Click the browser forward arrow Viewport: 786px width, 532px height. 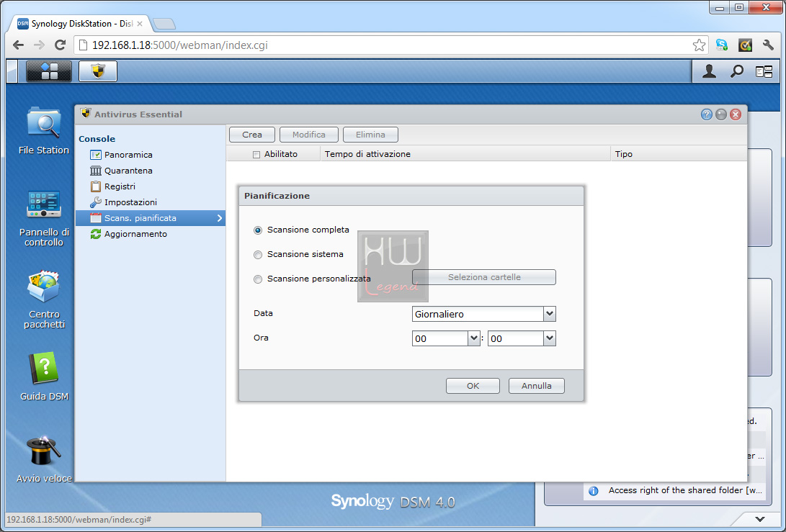(39, 45)
